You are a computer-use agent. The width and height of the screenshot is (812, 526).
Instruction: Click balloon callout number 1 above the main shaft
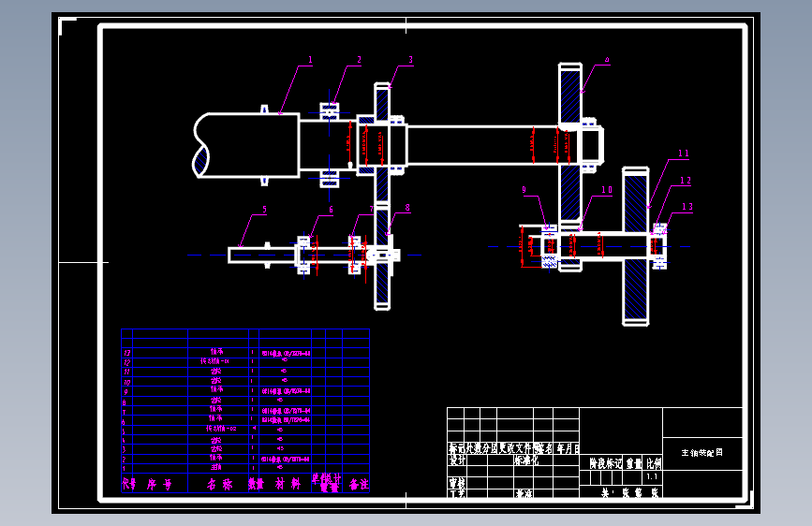tap(311, 60)
